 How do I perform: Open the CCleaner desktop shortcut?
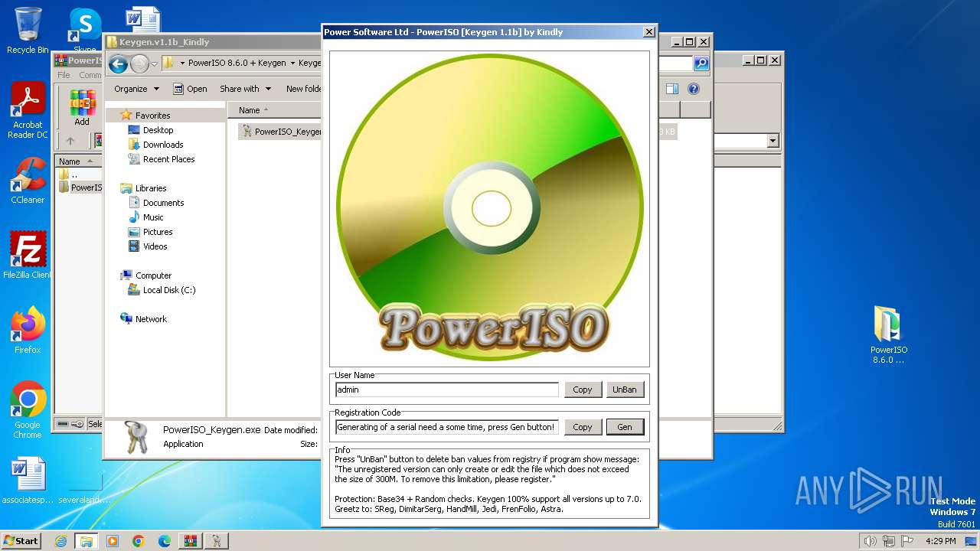click(28, 181)
